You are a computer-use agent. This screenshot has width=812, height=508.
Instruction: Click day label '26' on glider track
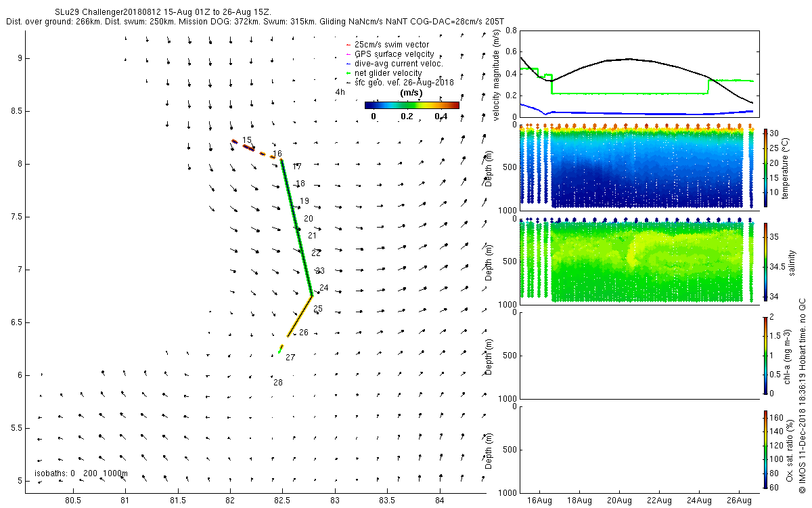tap(304, 333)
